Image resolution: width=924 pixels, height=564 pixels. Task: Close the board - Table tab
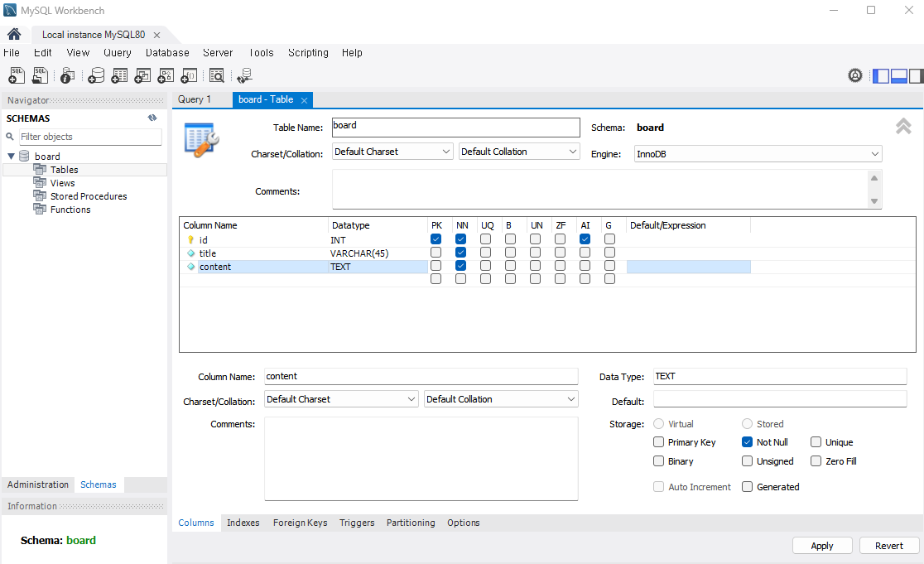pos(304,100)
